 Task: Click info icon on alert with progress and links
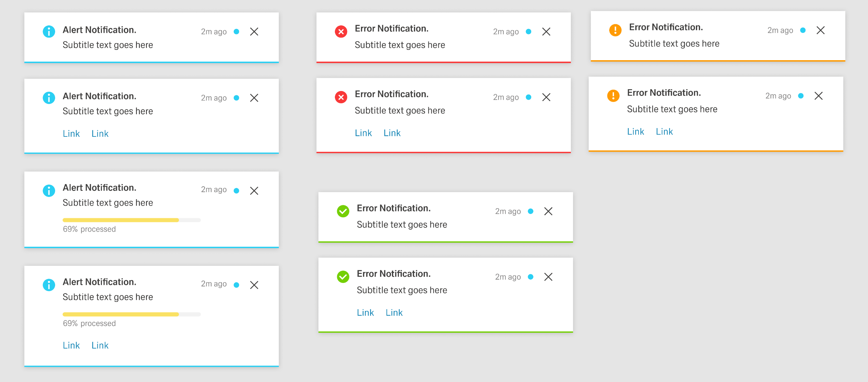click(49, 285)
